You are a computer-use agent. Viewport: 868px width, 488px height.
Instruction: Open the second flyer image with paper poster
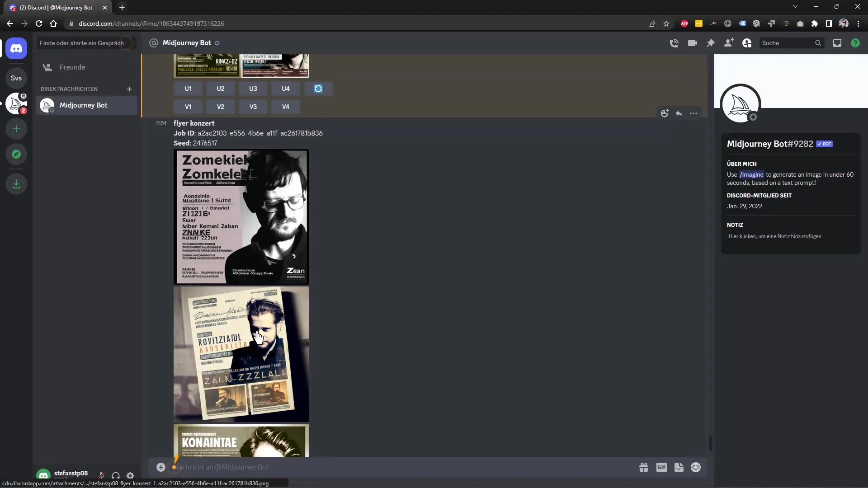tap(241, 354)
